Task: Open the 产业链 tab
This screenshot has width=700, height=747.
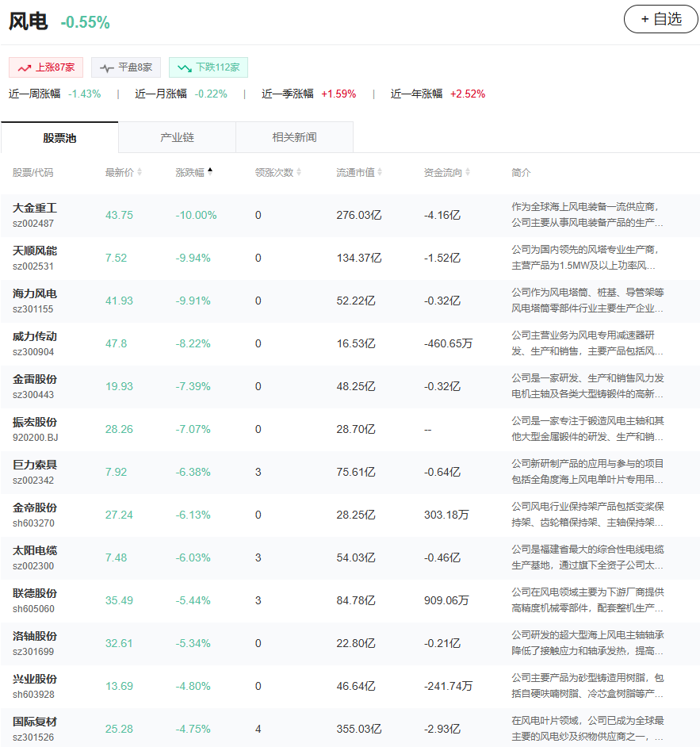Action: [177, 138]
